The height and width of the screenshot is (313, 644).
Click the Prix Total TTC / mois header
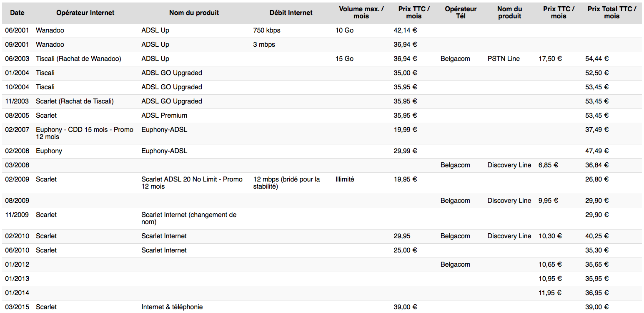[612, 13]
